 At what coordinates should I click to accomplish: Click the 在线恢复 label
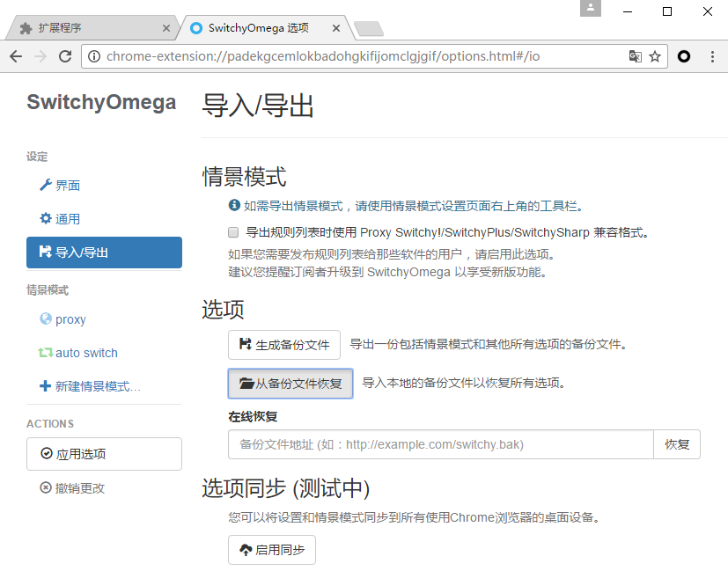tap(253, 416)
